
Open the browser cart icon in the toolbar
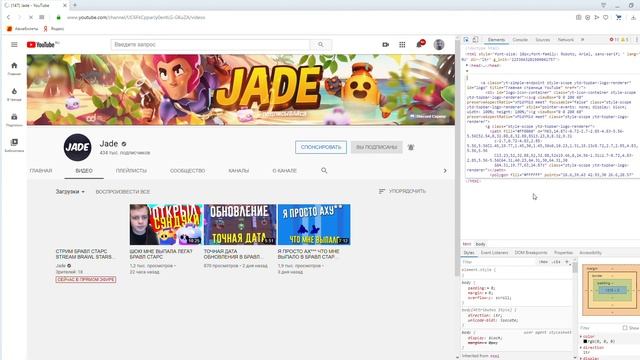(619, 17)
